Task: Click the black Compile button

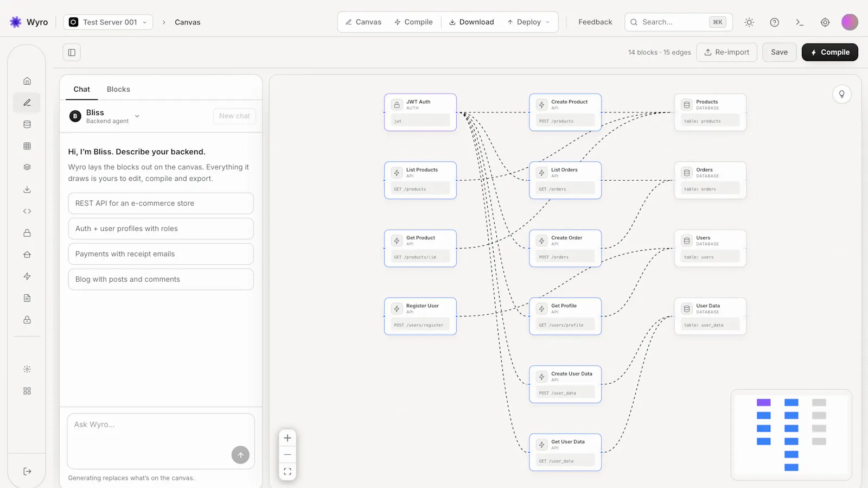Action: 829,53
